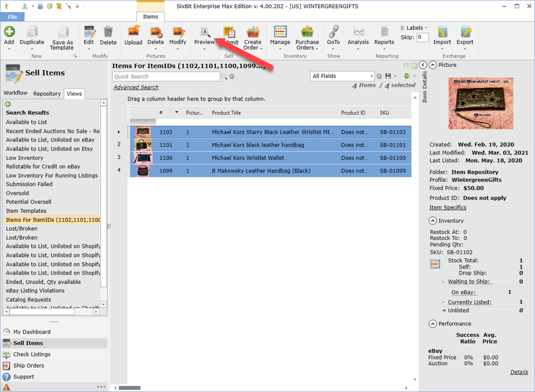The height and width of the screenshot is (392, 535).
Task: Collapse the Picture section
Action: (433, 65)
